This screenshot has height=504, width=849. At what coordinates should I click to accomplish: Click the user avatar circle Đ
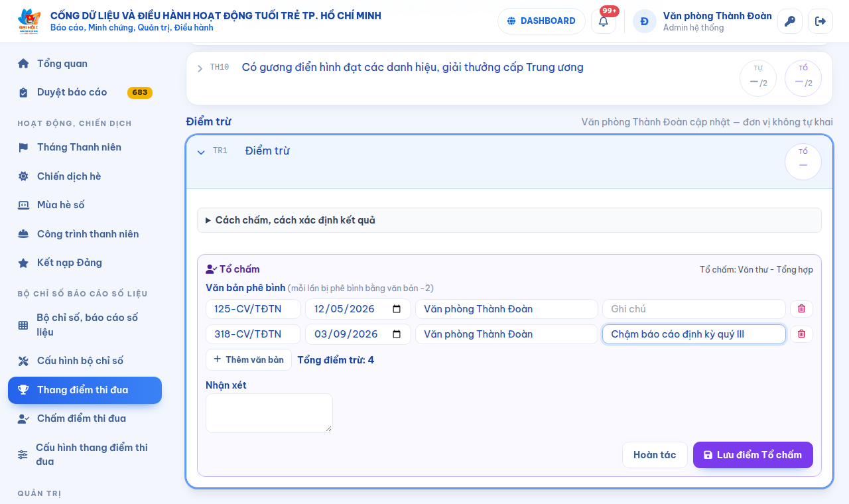644,21
